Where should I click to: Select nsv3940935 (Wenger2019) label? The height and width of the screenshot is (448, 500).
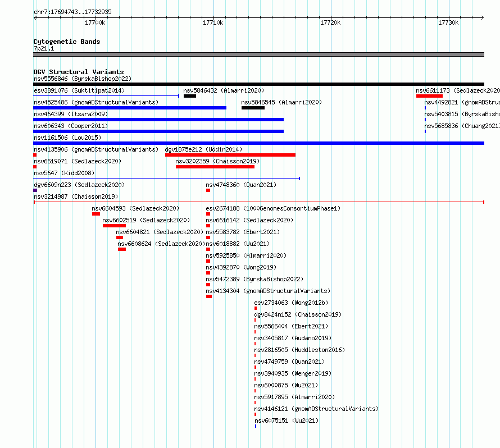293,373
